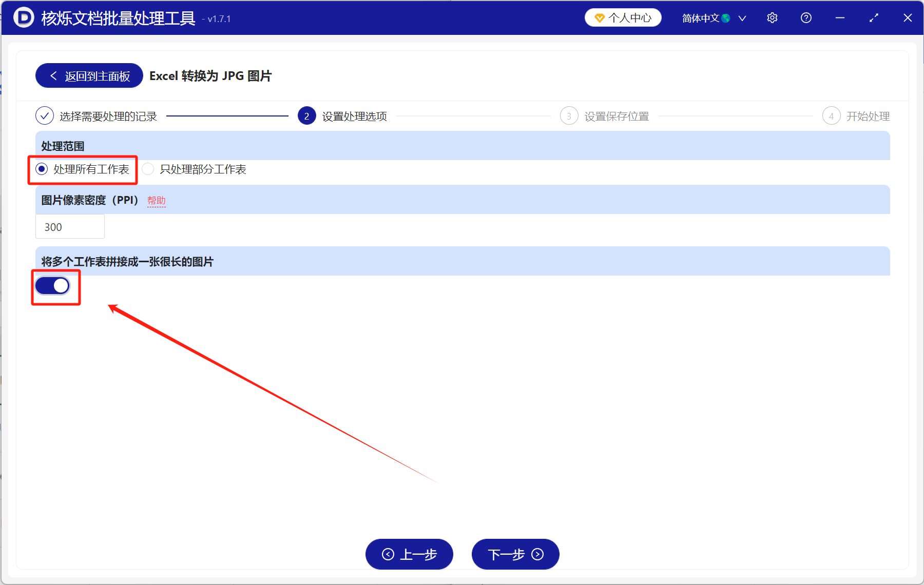Viewport: 924px width, 585px height.
Task: Click the crown icon on 个人中心
Action: click(x=599, y=17)
